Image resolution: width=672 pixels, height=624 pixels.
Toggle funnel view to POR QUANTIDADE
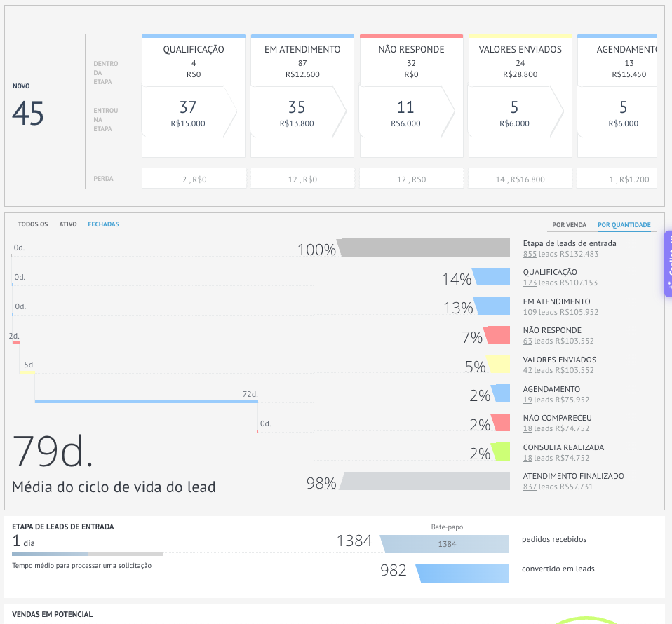click(x=624, y=225)
